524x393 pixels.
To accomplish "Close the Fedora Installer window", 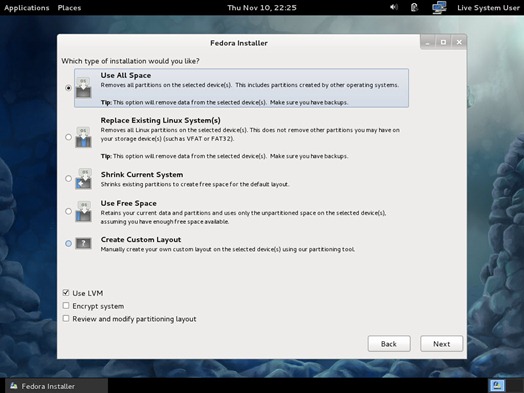I will click(x=459, y=42).
